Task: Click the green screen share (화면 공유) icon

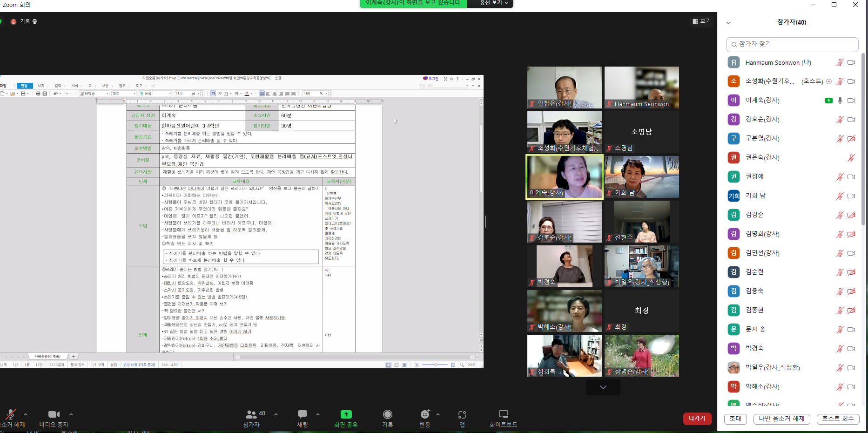Action: [x=346, y=414]
